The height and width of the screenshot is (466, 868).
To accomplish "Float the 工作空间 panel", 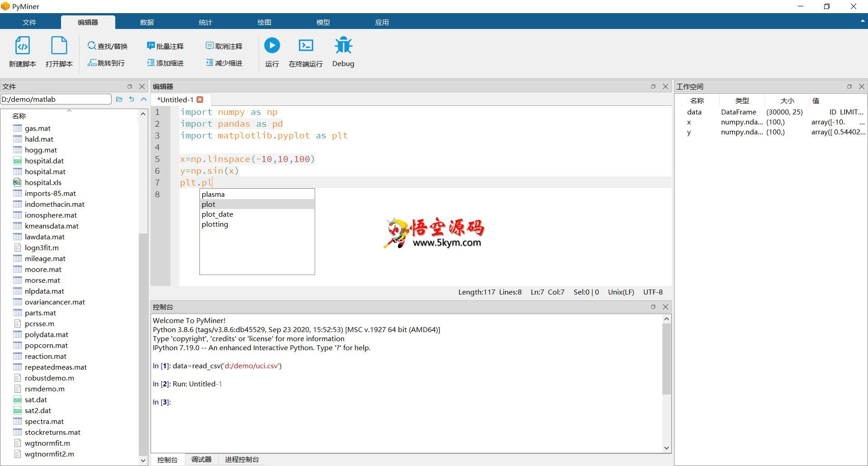I will coord(849,86).
